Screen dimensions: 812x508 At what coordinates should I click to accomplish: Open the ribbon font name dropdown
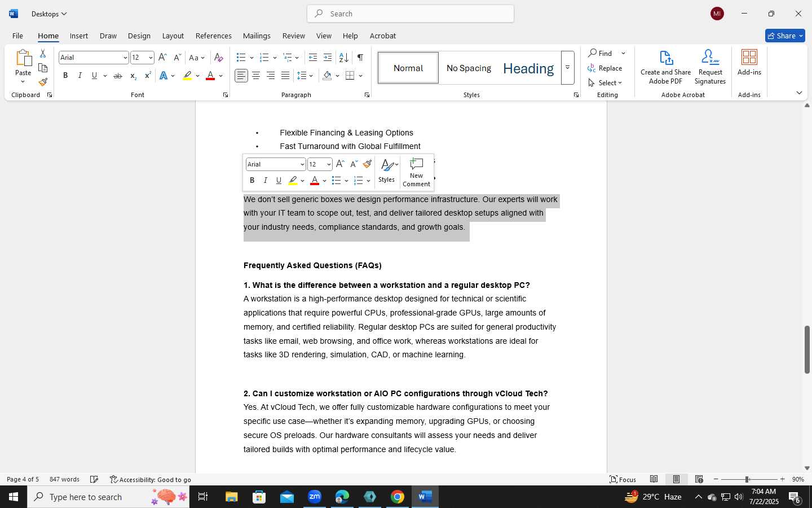[125, 58]
